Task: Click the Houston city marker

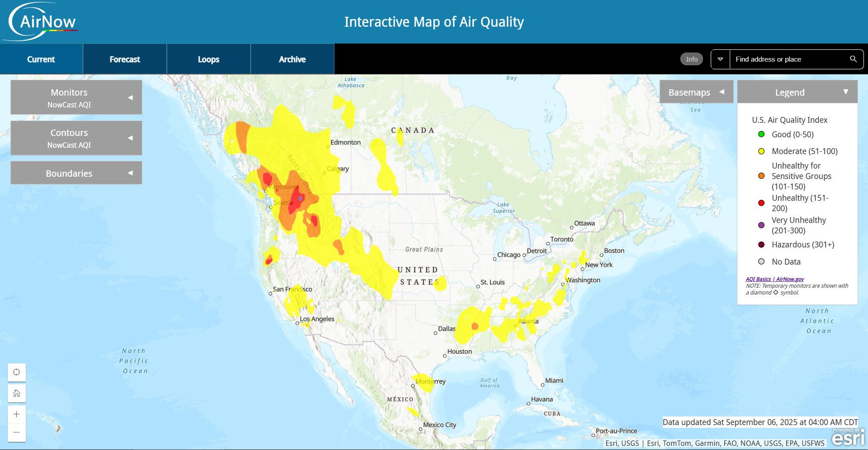Action: (x=445, y=356)
